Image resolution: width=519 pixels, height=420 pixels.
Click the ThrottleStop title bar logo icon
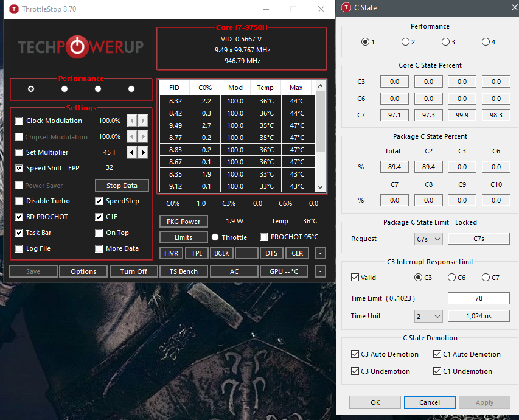click(x=14, y=9)
